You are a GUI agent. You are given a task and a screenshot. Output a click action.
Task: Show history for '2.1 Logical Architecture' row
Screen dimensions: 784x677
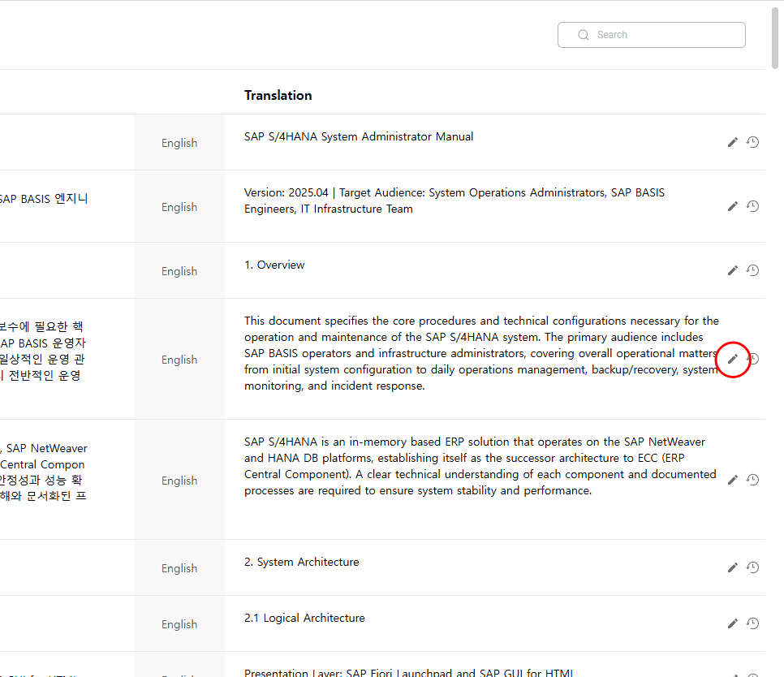coord(752,623)
